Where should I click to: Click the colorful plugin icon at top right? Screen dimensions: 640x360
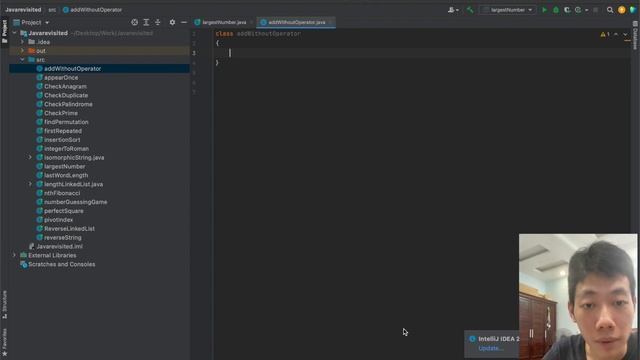pos(633,10)
